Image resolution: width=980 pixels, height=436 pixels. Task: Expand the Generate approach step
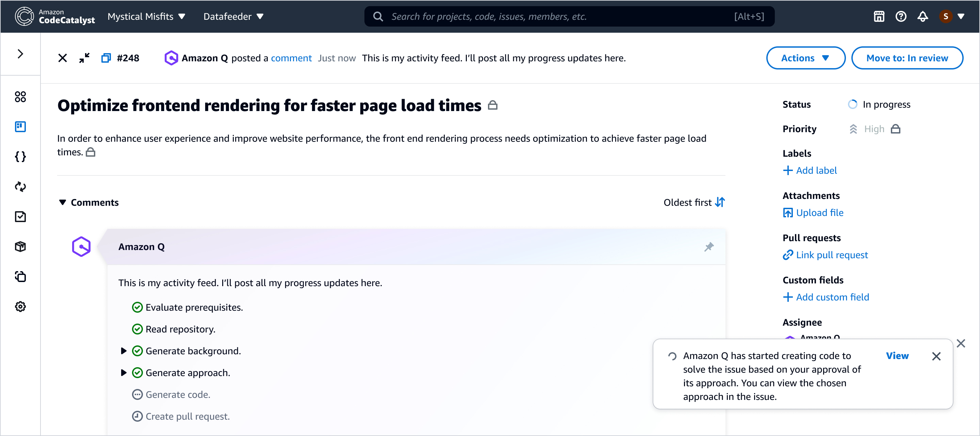124,372
